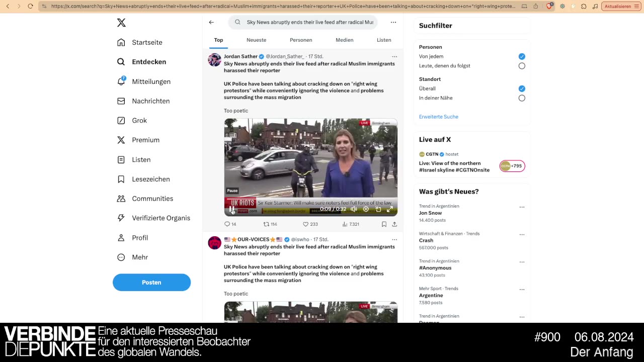Click the Posten button
Screen dimensions: 644x362
[151, 283]
